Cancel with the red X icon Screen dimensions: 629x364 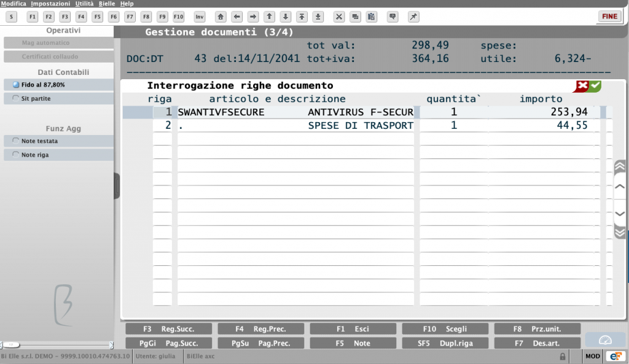[582, 86]
